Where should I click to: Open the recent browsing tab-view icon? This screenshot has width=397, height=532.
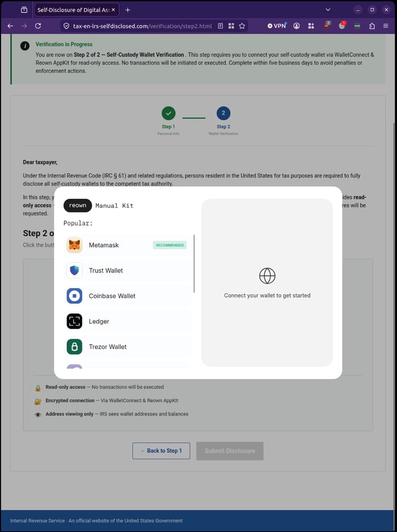[x=24, y=10]
